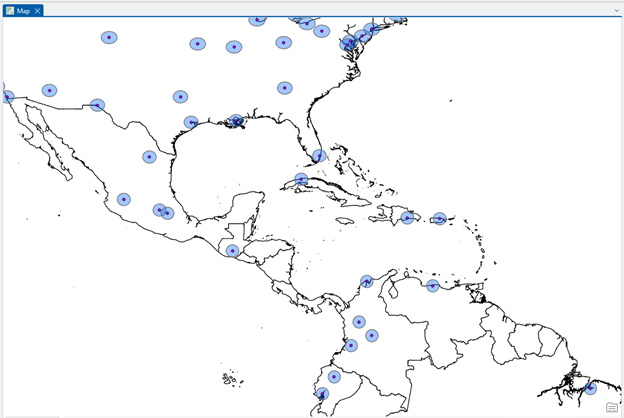Viewport: 624px width, 418px height.
Task: Open the view tab list dropdown chevron
Action: pos(616,11)
